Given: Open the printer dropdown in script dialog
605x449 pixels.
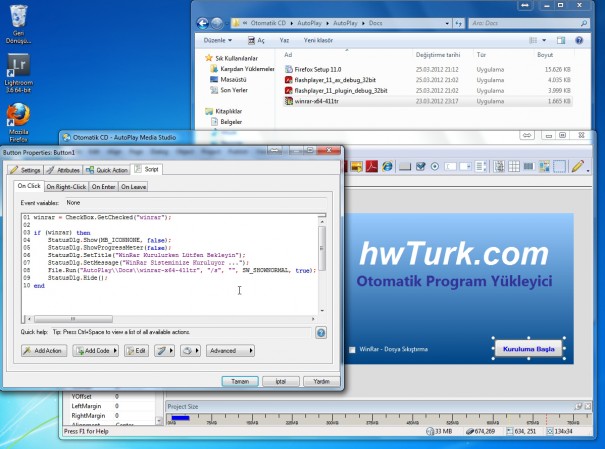Looking at the screenshot, I should (x=190, y=351).
